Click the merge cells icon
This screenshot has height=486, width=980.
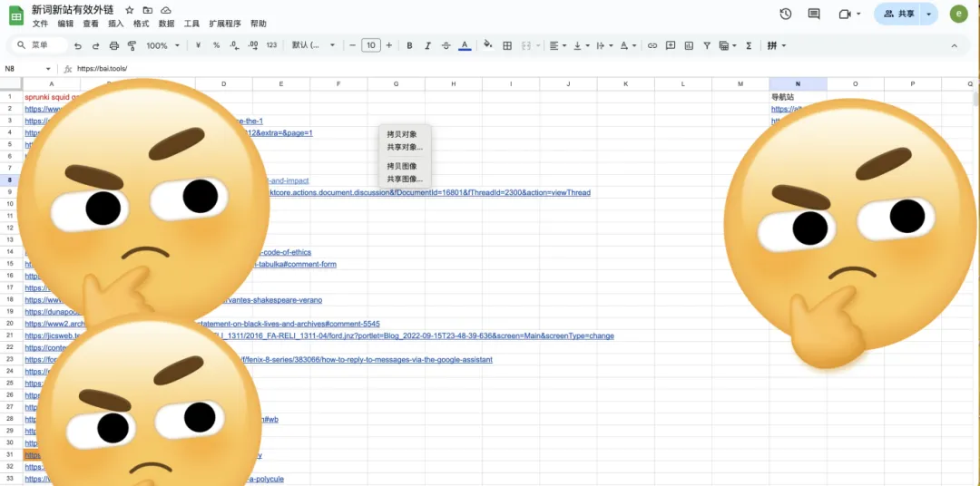[525, 45]
